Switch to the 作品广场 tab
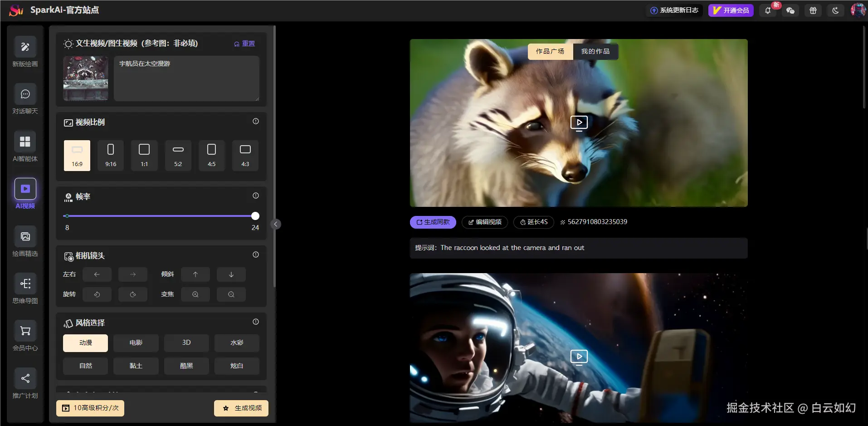The image size is (868, 426). pos(550,52)
